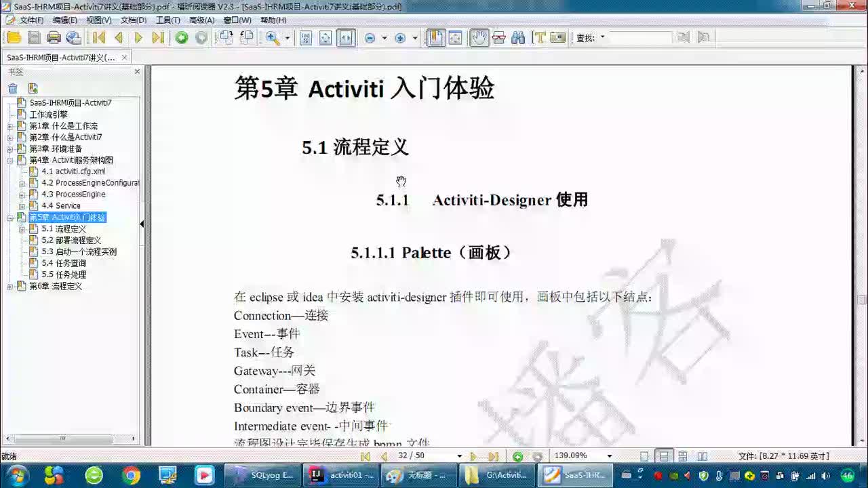Click the actual size 100% icon

[306, 38]
